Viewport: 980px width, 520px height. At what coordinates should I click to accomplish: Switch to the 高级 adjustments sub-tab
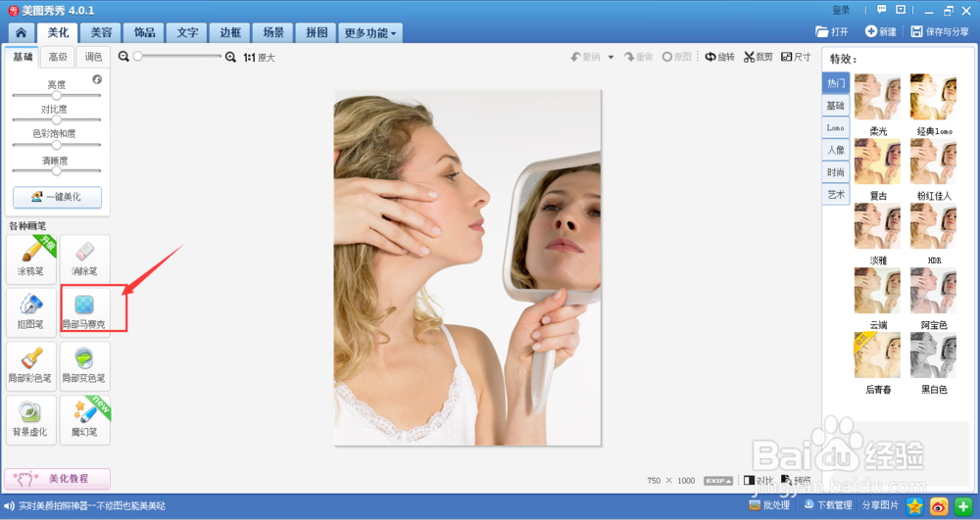click(58, 57)
